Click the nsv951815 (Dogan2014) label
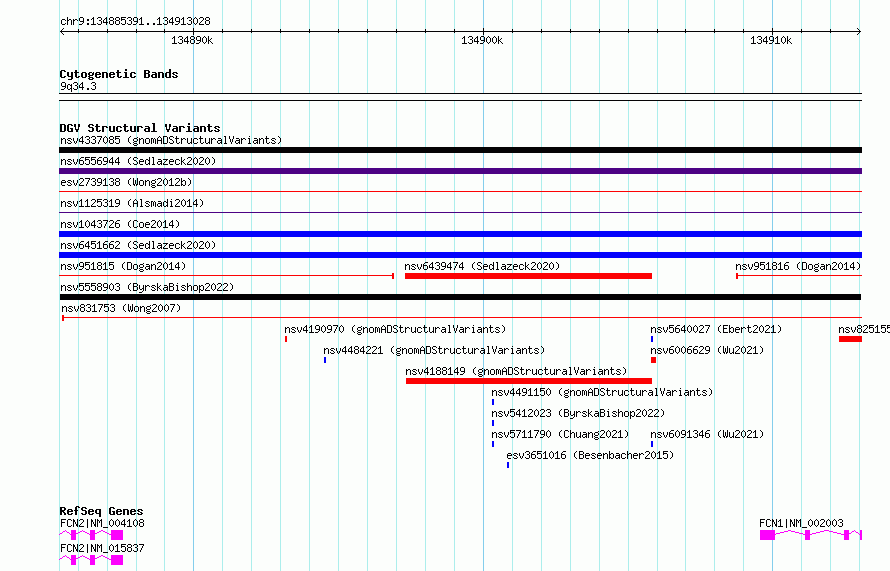Viewport: 890px width, 571px height. tap(123, 266)
